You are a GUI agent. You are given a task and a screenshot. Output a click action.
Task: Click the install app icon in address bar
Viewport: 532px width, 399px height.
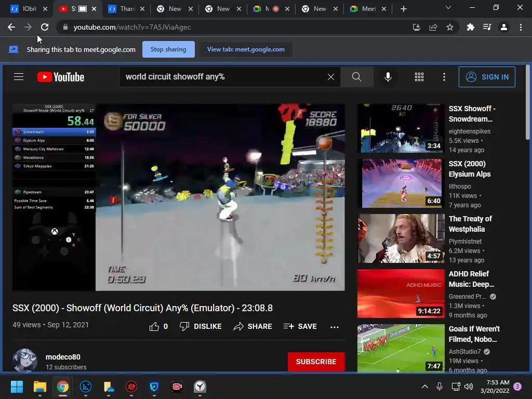coord(416,27)
